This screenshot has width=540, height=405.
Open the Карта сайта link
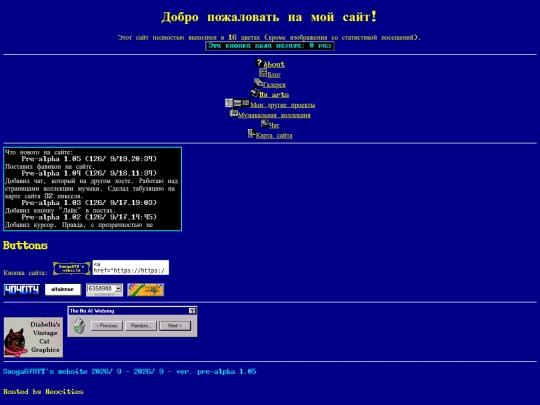click(x=274, y=135)
